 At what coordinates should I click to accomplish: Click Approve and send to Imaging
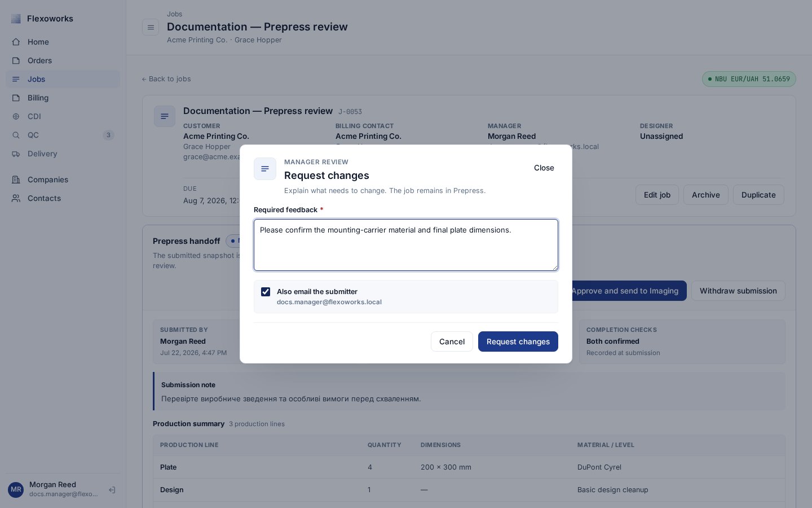(x=629, y=291)
